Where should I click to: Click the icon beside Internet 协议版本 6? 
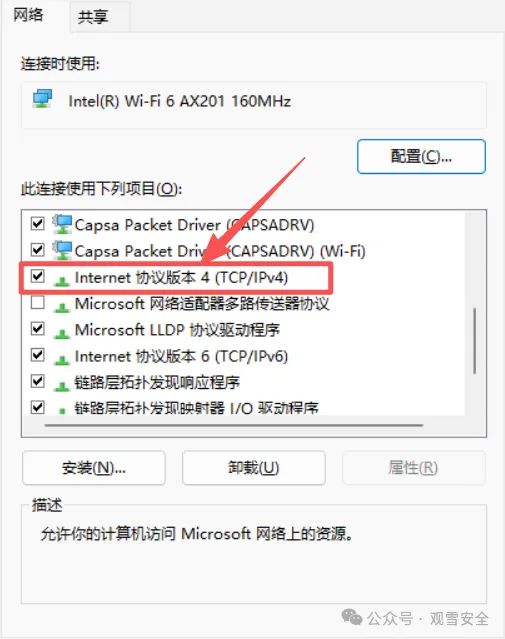(62, 359)
